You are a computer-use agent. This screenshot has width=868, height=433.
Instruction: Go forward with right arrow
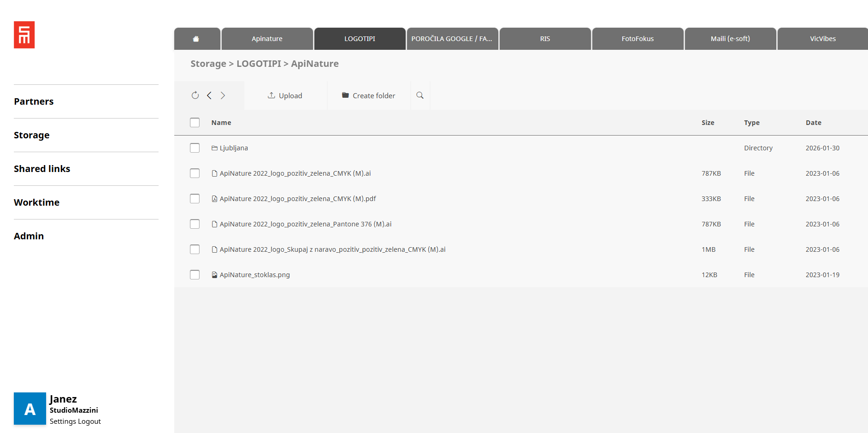pos(223,95)
